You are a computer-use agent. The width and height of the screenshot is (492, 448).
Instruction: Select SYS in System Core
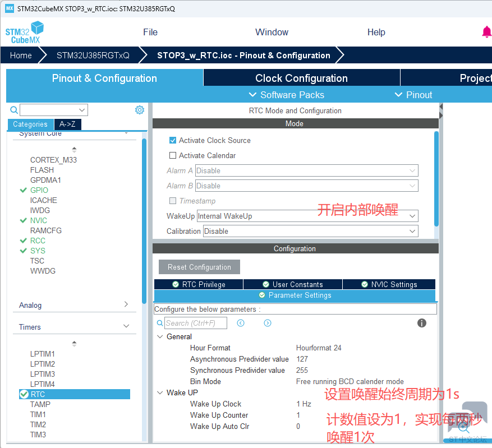[38, 251]
